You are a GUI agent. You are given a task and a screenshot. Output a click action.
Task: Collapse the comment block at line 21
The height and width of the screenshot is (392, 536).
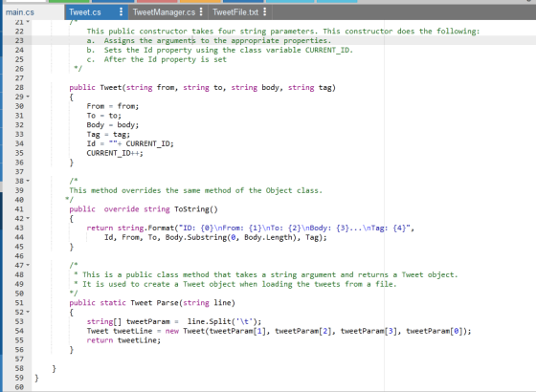coord(28,22)
